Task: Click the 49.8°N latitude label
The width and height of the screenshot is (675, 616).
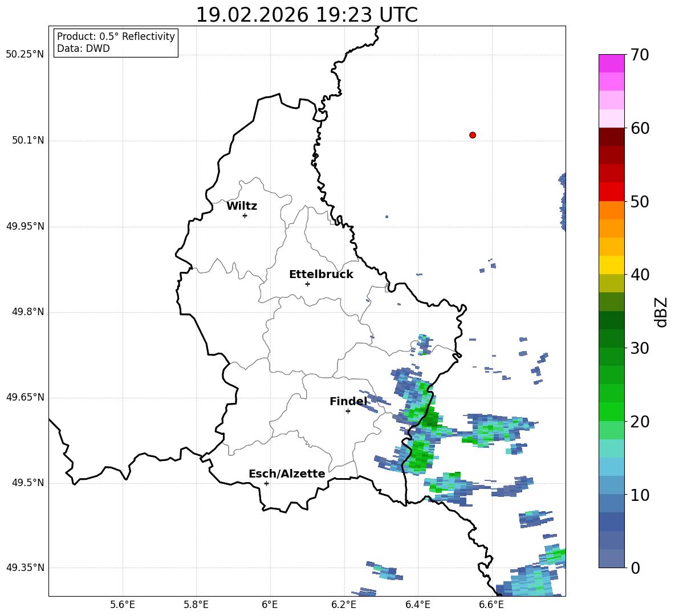Action: [x=28, y=312]
